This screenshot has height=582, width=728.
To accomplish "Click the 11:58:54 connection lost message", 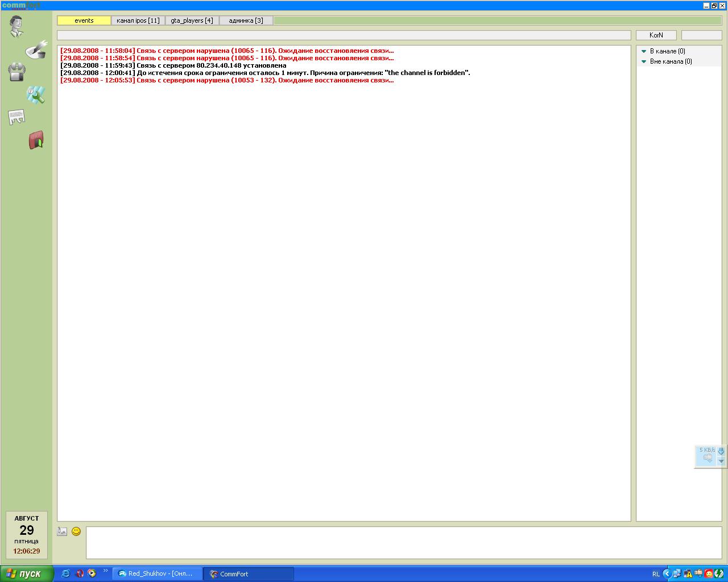I will (227, 58).
